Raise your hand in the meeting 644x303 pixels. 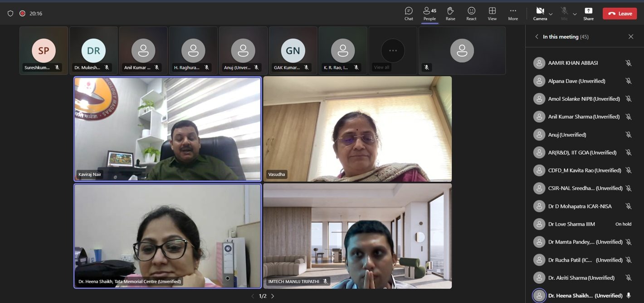pyautogui.click(x=450, y=13)
